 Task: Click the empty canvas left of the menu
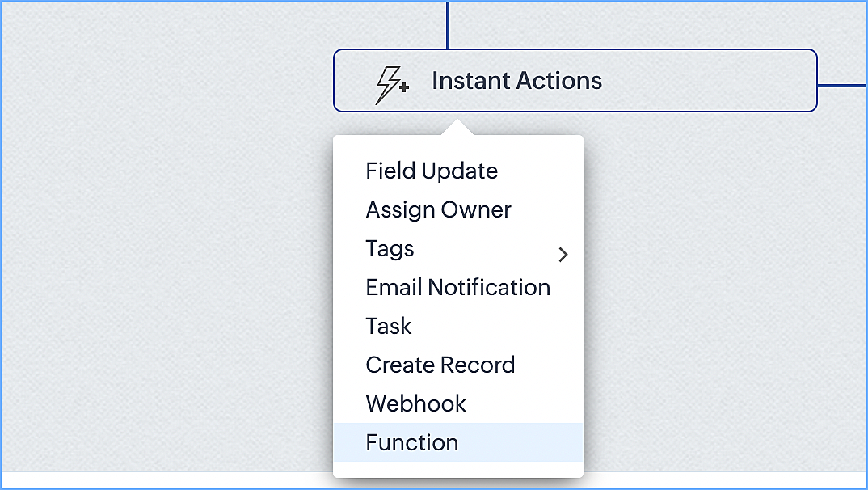pyautogui.click(x=162, y=283)
